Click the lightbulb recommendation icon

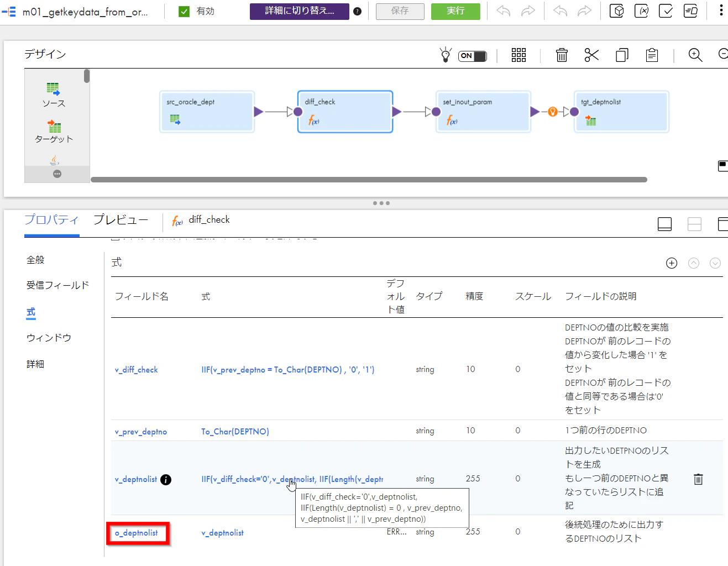point(446,55)
